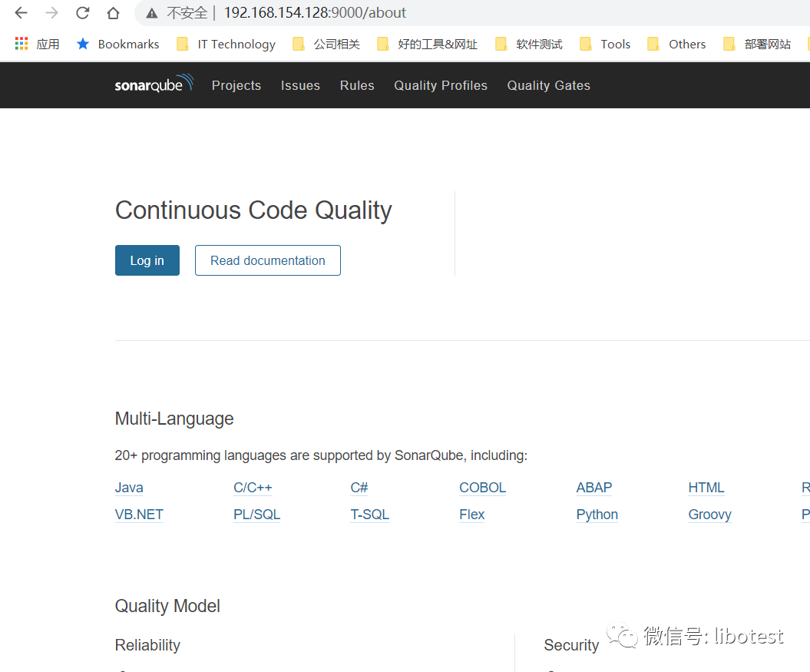Open the Flex language link
Viewport: 810px width, 672px height.
pos(472,515)
